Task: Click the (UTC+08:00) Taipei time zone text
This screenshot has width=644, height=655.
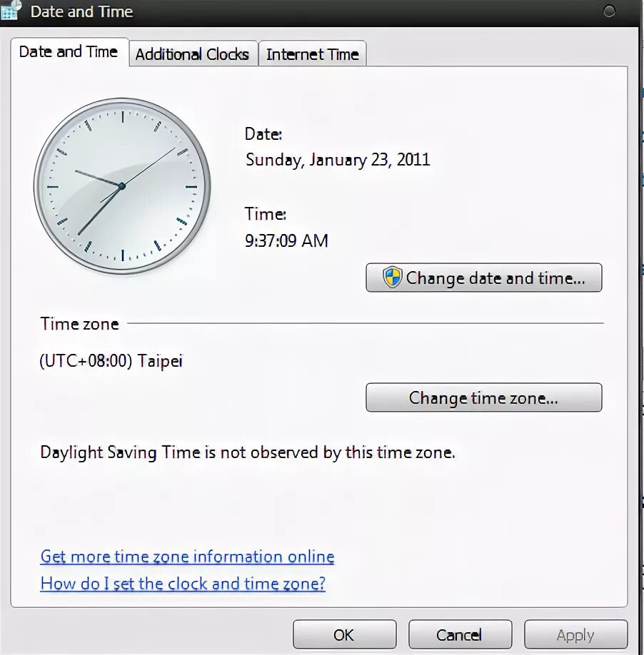Action: point(111,361)
